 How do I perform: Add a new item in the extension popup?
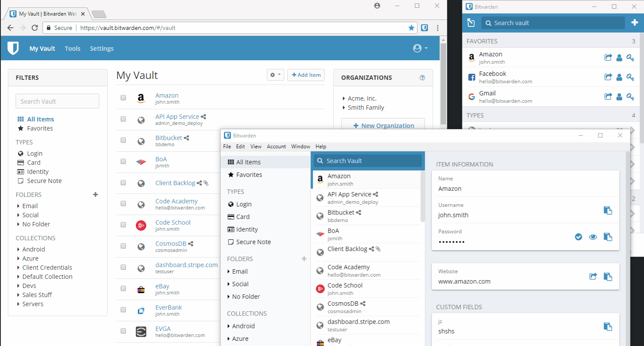(635, 23)
